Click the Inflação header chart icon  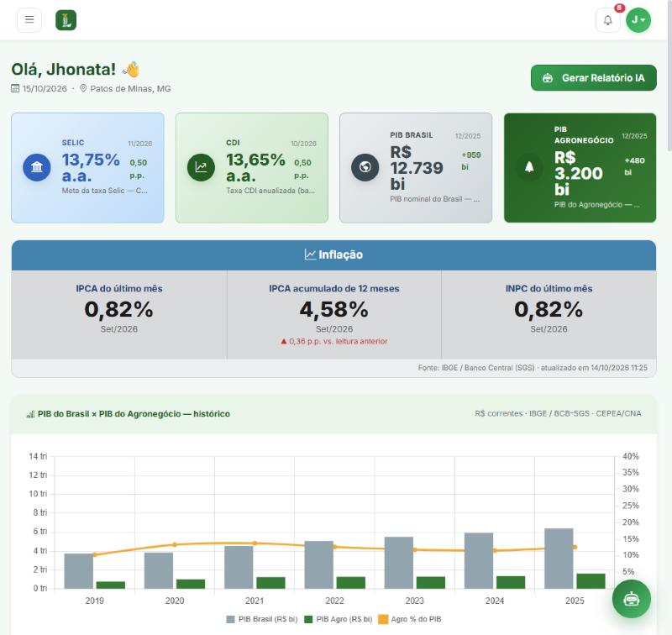coord(310,255)
